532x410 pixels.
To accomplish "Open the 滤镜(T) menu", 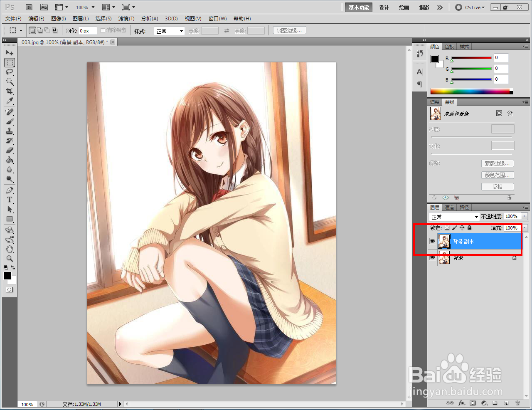I will 126,19.
